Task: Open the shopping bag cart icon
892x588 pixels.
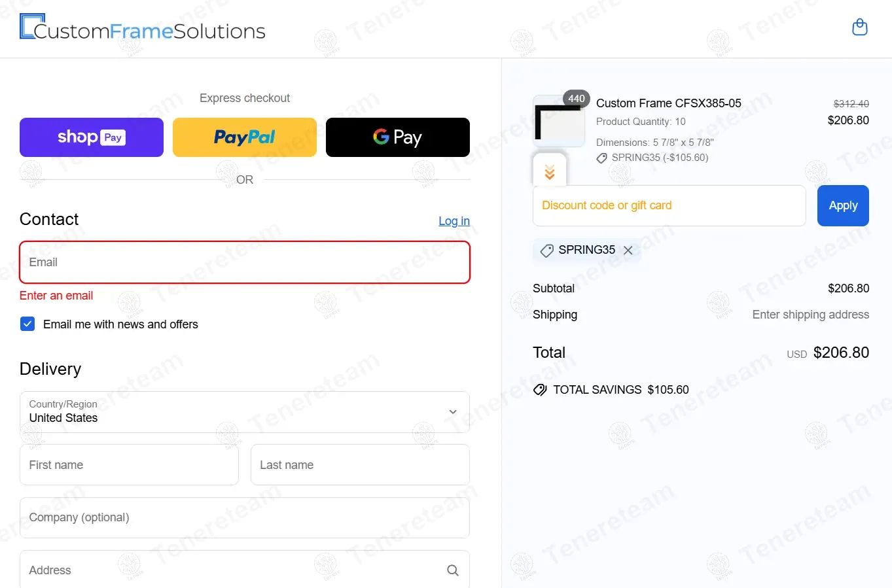Action: [x=860, y=27]
